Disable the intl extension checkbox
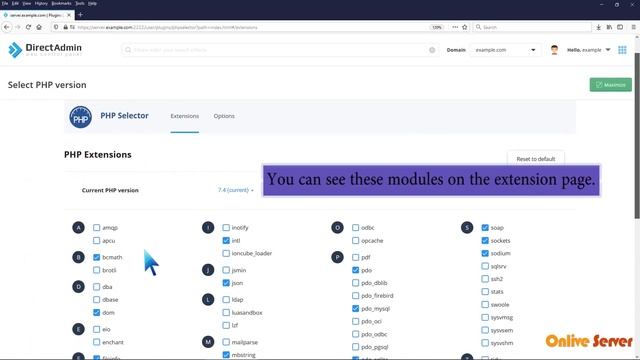 [x=226, y=240]
